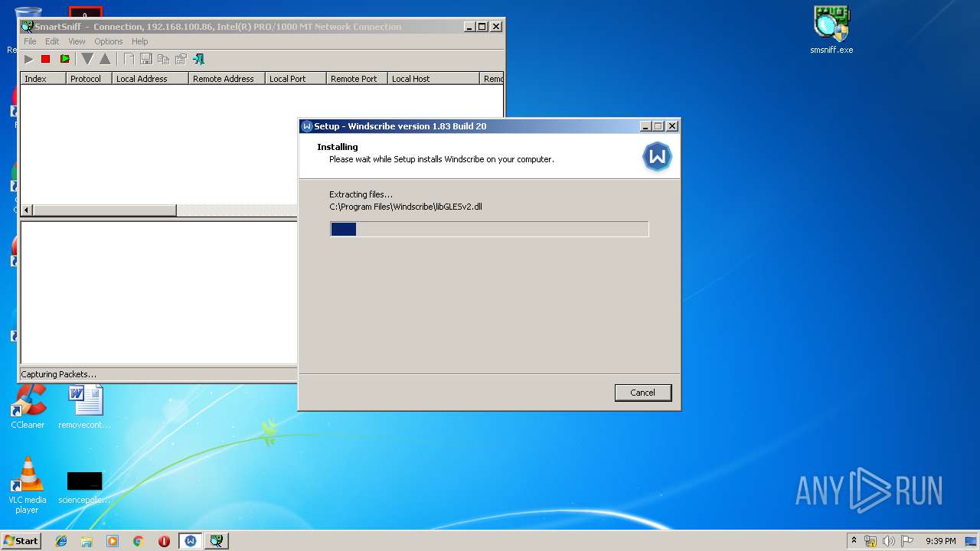980x551 pixels.
Task: Click the Windscribe logo in setup header
Action: (657, 156)
